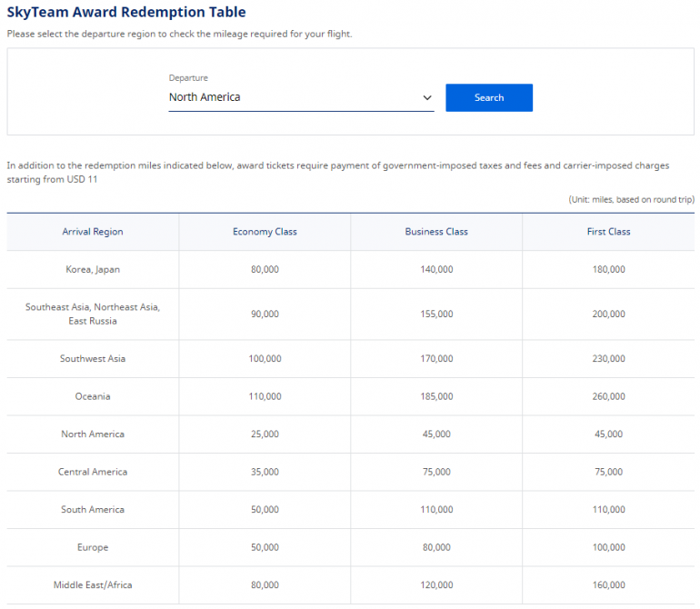Select the Southeast Asia, Northeast Asia, East Russia row label
Image resolution: width=700 pixels, height=609 pixels.
coord(93,314)
